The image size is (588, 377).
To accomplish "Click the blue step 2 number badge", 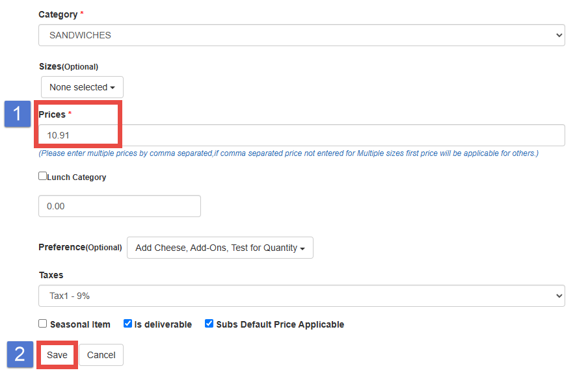I will pyautogui.click(x=20, y=354).
